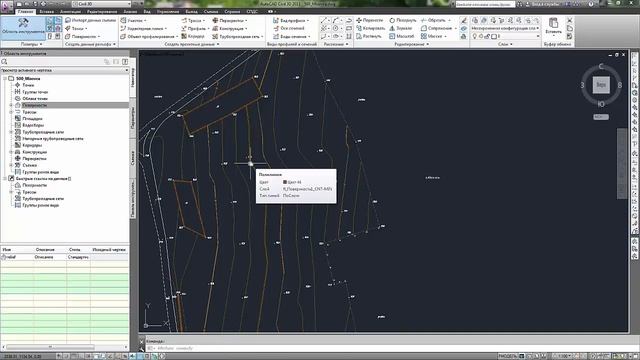This screenshot has height=360, width=640.
Task: Open the Параметры side tab in Toolspace
Action: [133, 118]
